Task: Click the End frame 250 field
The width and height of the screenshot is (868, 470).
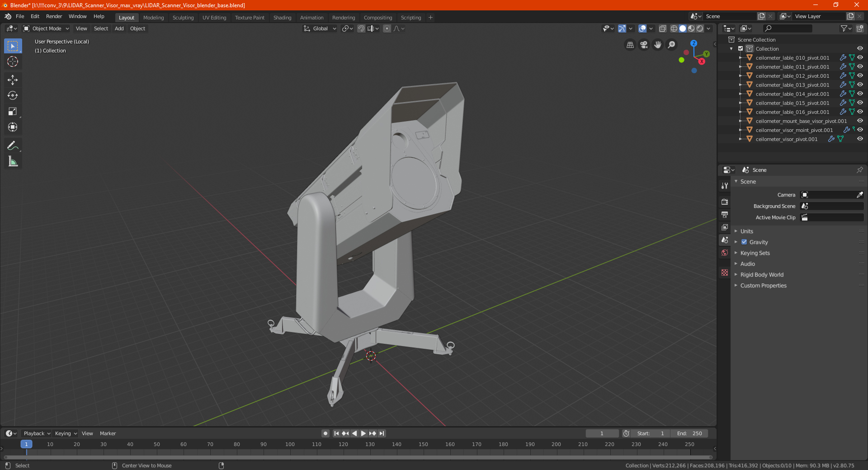Action: pos(689,433)
